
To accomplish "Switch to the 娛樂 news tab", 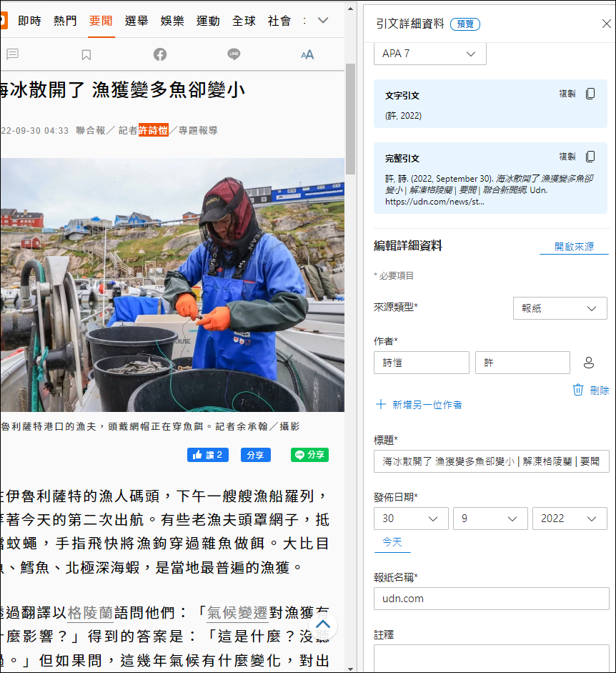I will (x=172, y=21).
